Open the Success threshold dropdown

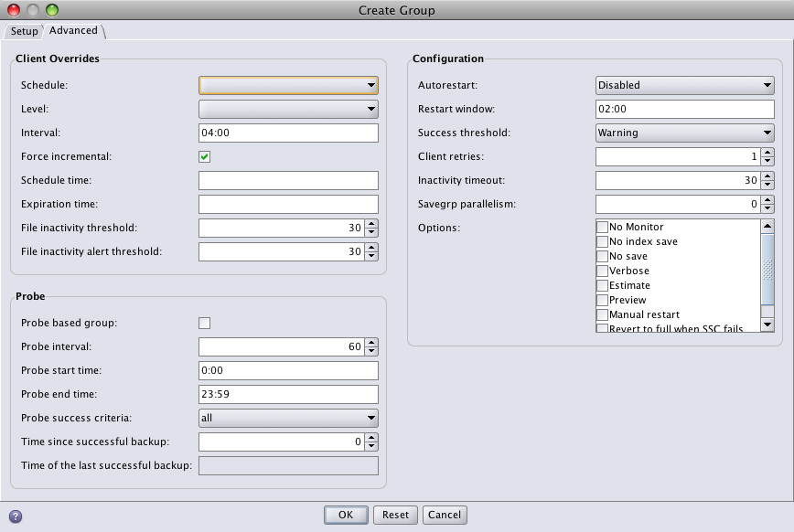click(x=685, y=133)
